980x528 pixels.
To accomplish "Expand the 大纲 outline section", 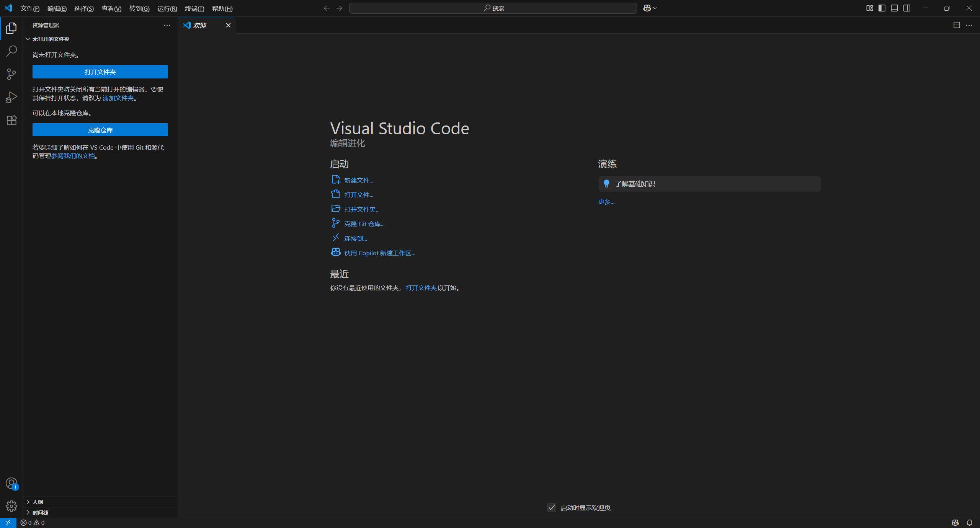I will 38,502.
